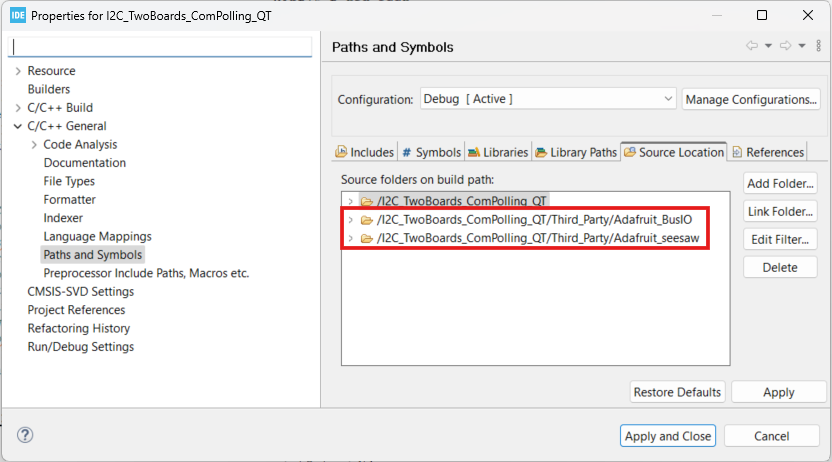
Task: Select Preprocessor Include Paths, Macros etc.
Action: (146, 273)
